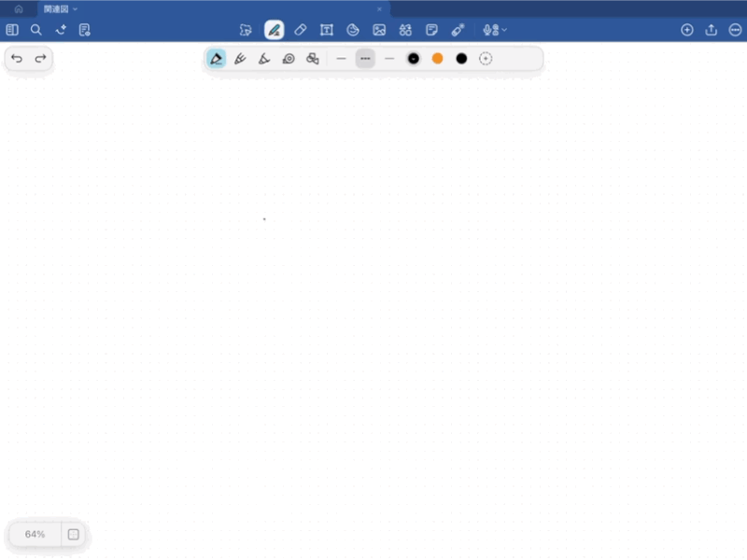This screenshot has height=560, width=747.
Task: Enable the dotted stroke style
Action: (x=365, y=59)
